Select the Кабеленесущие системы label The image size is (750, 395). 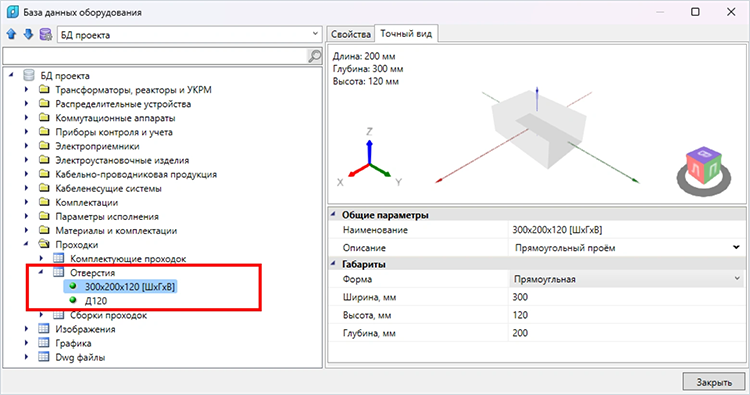[x=109, y=188]
